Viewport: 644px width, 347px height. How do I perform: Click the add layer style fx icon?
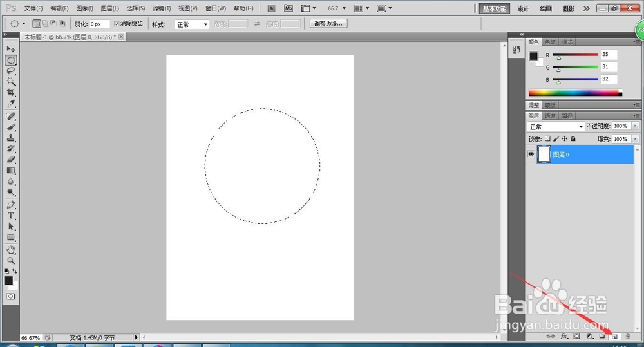[564, 336]
